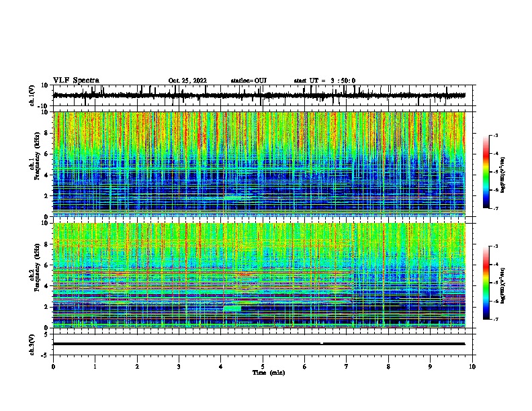The width and height of the screenshot is (532, 411).
Task: Click the "Time (min)" x-axis label
Action: pyautogui.click(x=269, y=373)
